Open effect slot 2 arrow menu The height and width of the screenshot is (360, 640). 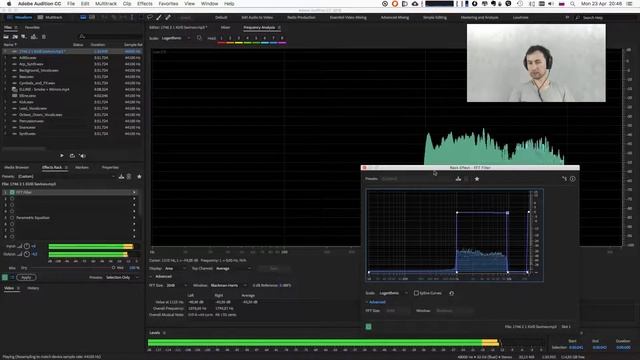pos(134,199)
